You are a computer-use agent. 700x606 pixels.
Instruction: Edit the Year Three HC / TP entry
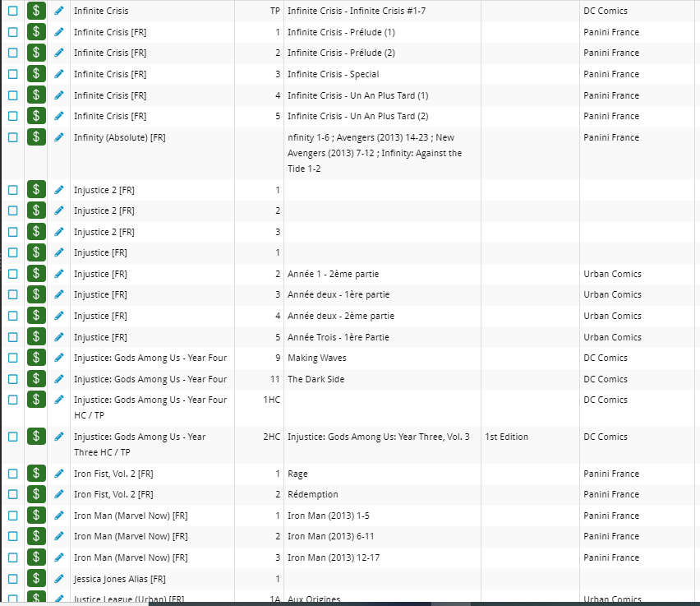point(59,437)
